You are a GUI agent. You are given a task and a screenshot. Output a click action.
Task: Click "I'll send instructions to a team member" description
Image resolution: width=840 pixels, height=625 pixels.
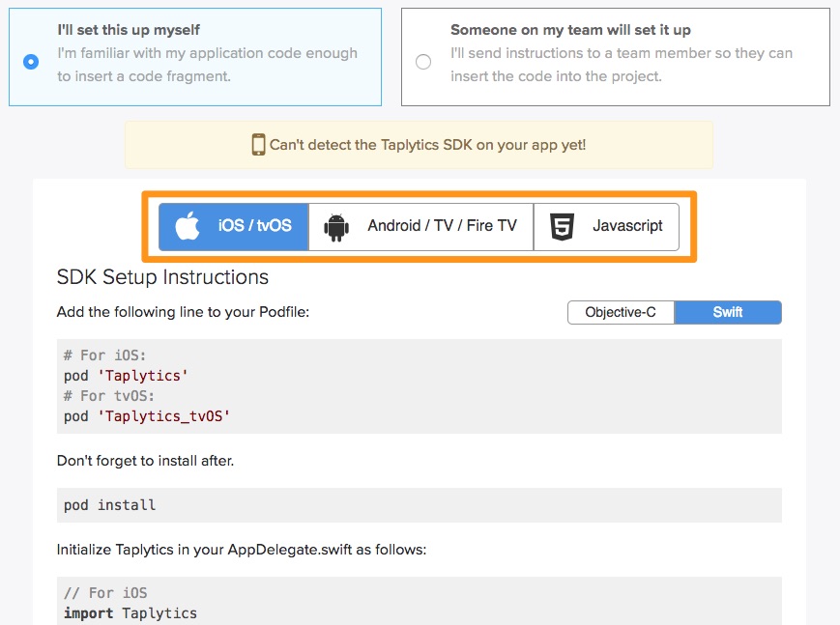click(x=622, y=65)
